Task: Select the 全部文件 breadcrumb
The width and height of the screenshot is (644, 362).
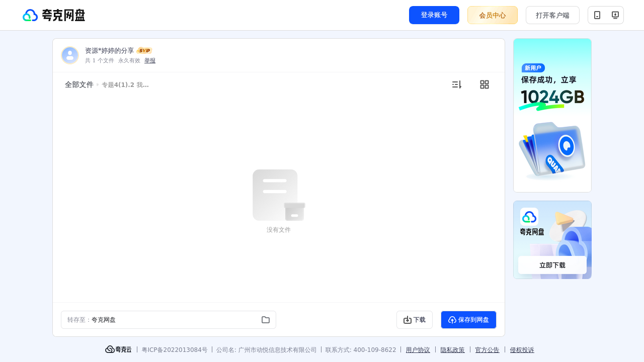Action: [79, 84]
